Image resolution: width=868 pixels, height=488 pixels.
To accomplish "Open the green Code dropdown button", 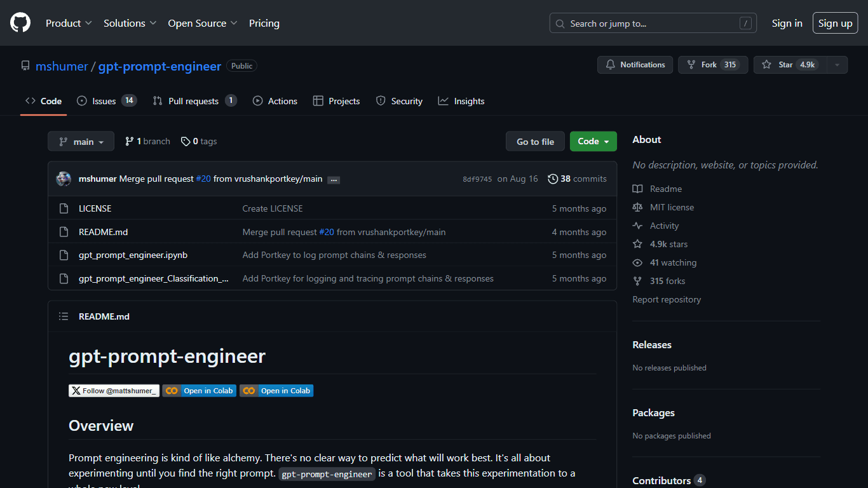I will (593, 141).
